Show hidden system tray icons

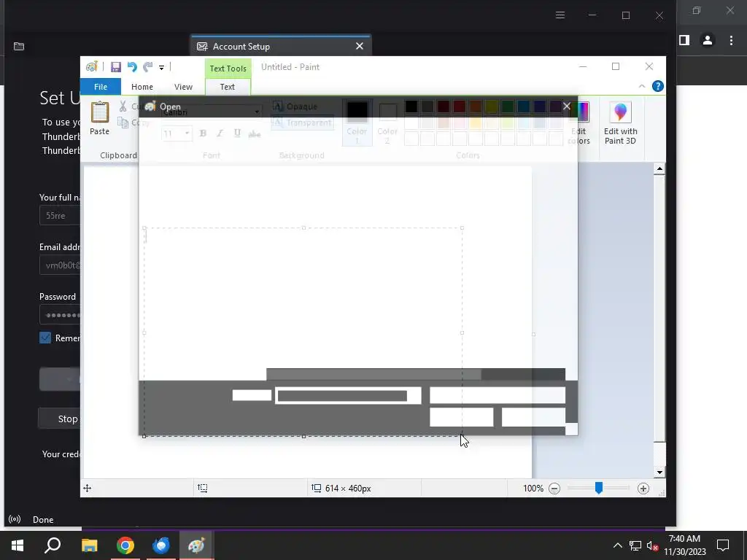(x=617, y=545)
